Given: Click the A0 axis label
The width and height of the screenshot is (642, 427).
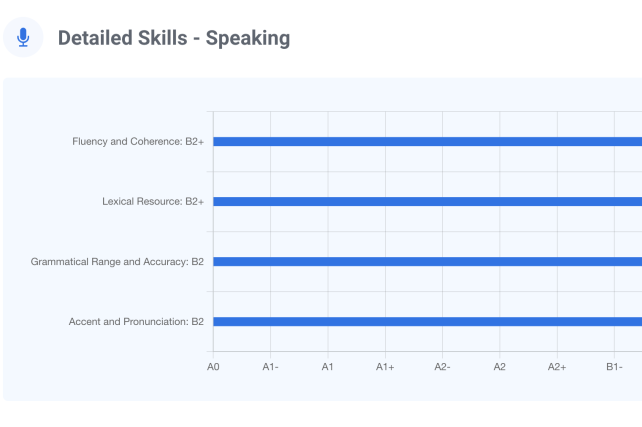Looking at the screenshot, I should (213, 367).
